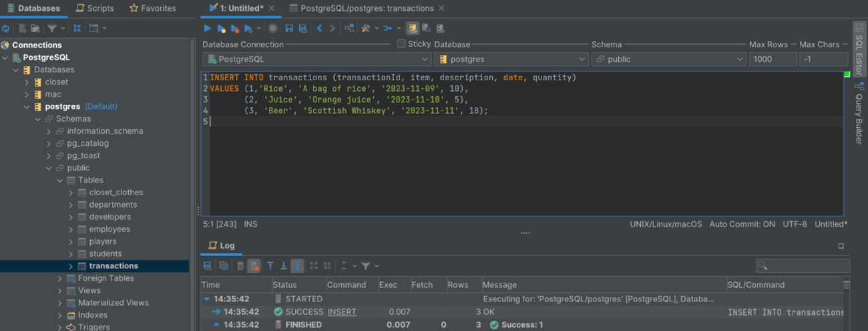868x331 pixels.
Task: Click create database connection icon
Action: pos(22,28)
